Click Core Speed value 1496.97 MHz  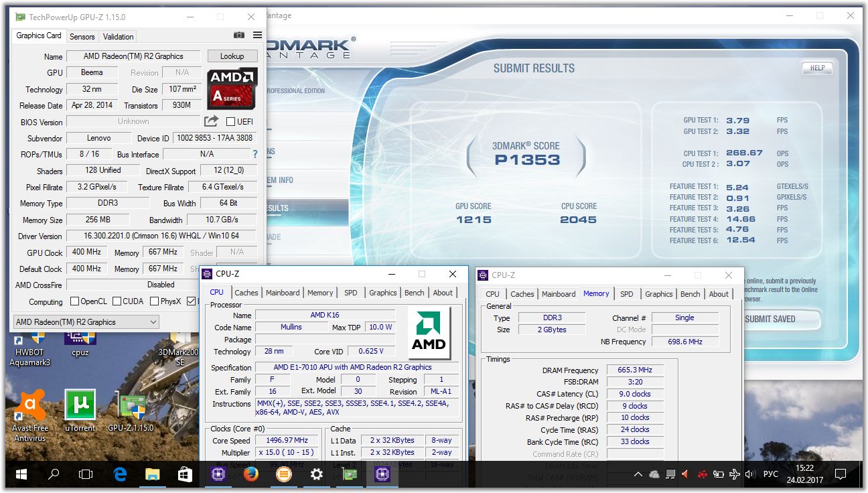pyautogui.click(x=289, y=440)
